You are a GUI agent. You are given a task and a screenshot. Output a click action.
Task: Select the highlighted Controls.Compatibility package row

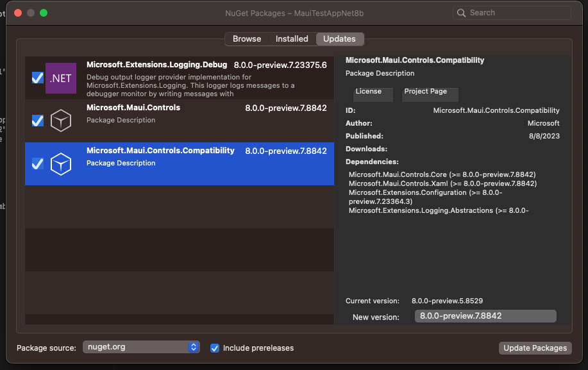point(192,164)
